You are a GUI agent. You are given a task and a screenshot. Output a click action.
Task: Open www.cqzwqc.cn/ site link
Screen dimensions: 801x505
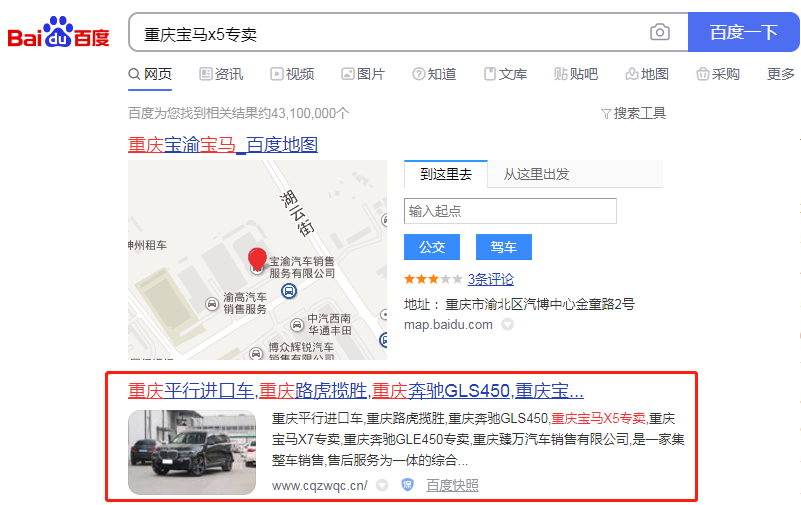tap(319, 486)
